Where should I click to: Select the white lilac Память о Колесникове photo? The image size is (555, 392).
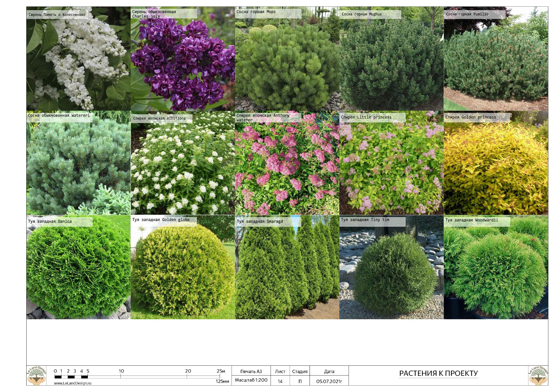[78, 62]
